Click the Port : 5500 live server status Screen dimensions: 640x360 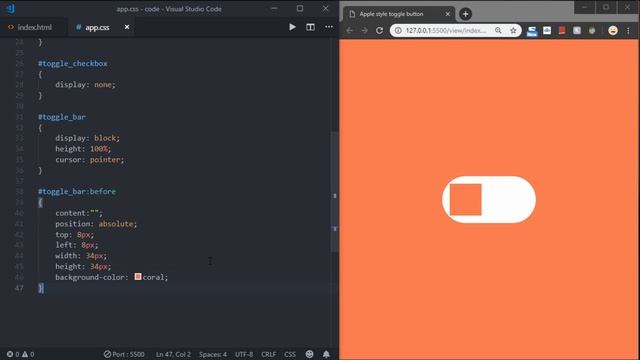(x=124, y=354)
